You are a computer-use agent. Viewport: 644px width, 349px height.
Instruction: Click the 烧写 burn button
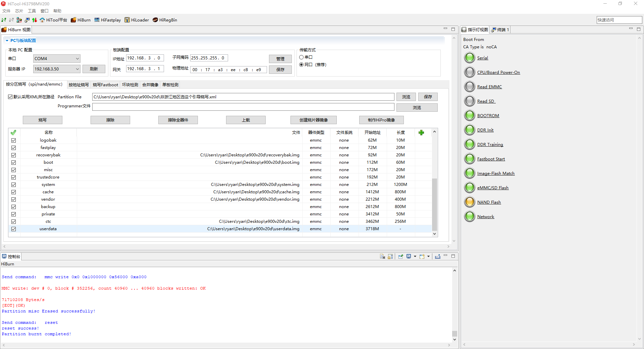point(43,120)
